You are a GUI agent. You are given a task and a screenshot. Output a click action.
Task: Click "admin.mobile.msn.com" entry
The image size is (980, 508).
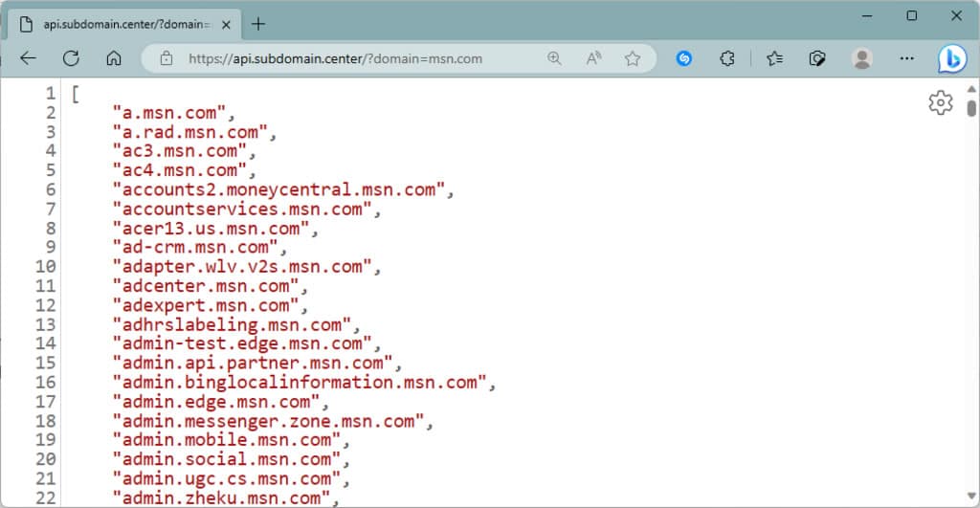click(x=226, y=440)
